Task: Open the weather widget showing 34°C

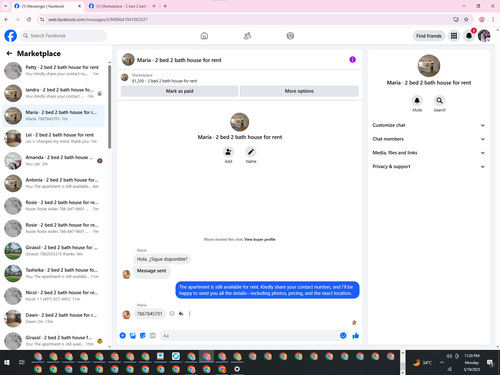Action: [422, 363]
